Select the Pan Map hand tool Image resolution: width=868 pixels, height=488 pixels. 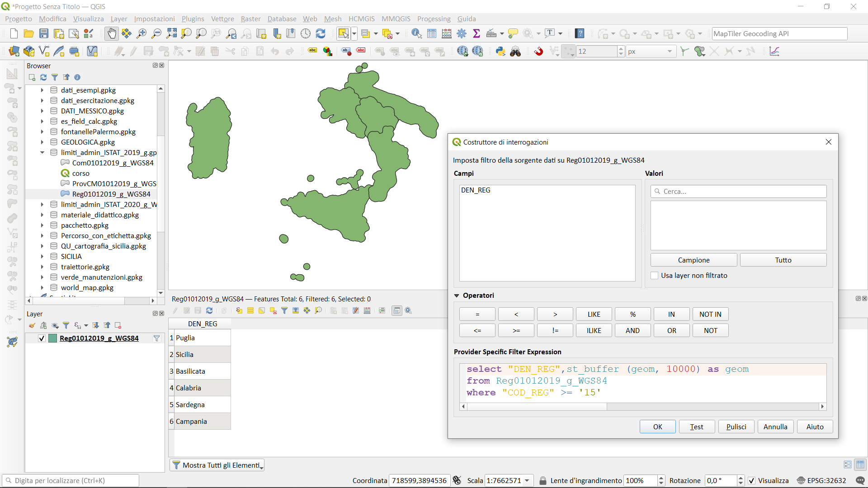click(111, 33)
